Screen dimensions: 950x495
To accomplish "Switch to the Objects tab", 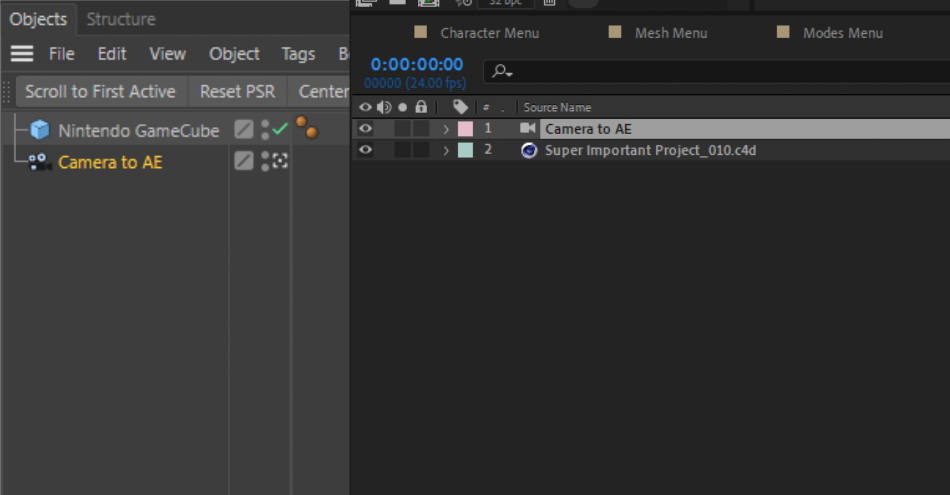I will 38,19.
